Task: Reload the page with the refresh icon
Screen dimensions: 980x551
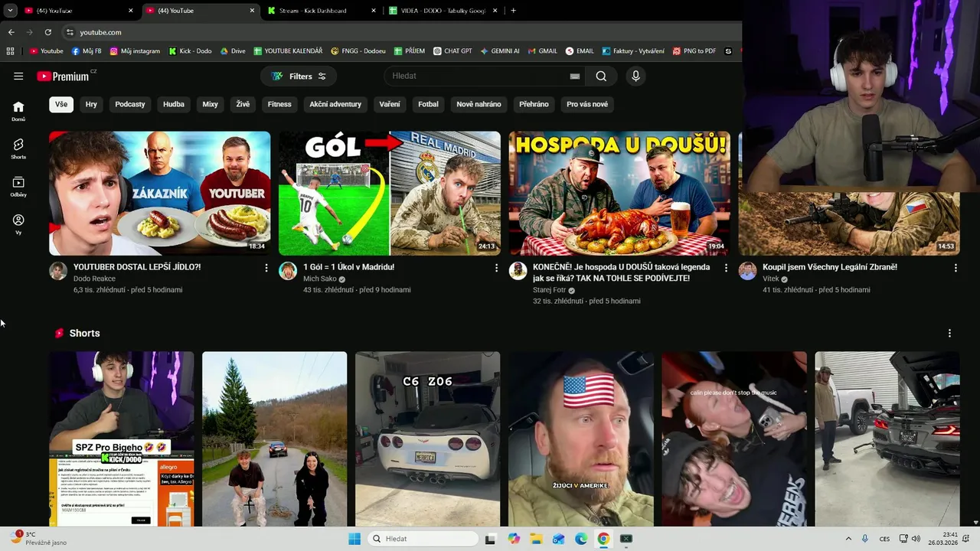Action: coord(47,32)
